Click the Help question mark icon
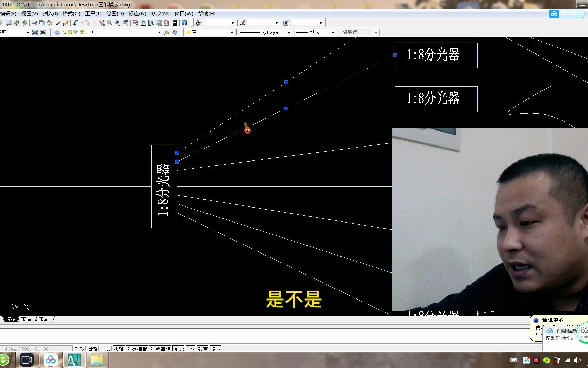The width and height of the screenshot is (588, 368). coord(184,23)
